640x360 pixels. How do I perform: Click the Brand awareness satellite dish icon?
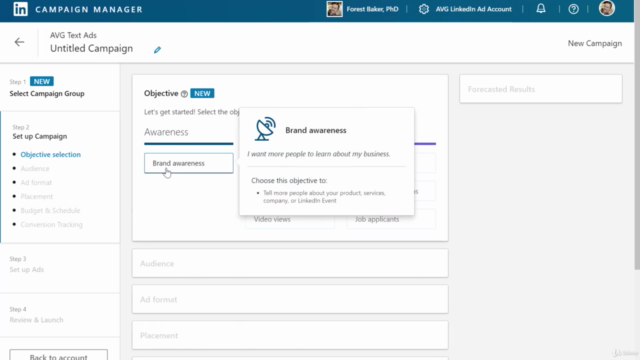pos(265,129)
